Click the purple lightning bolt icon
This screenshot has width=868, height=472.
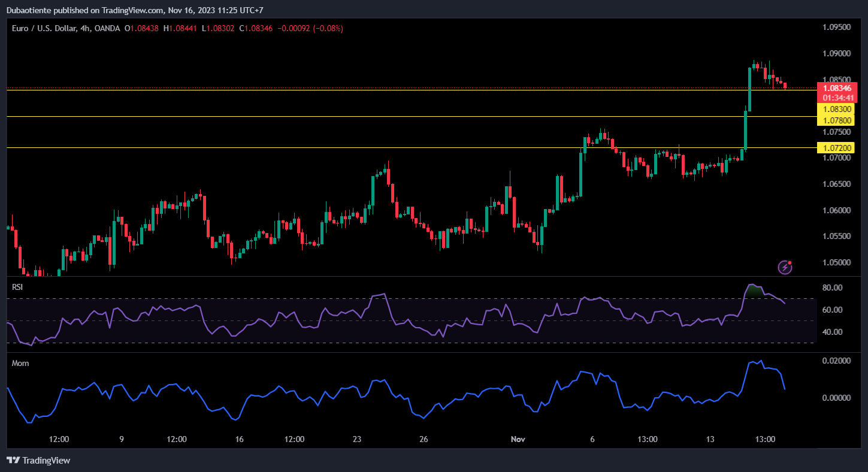point(785,267)
